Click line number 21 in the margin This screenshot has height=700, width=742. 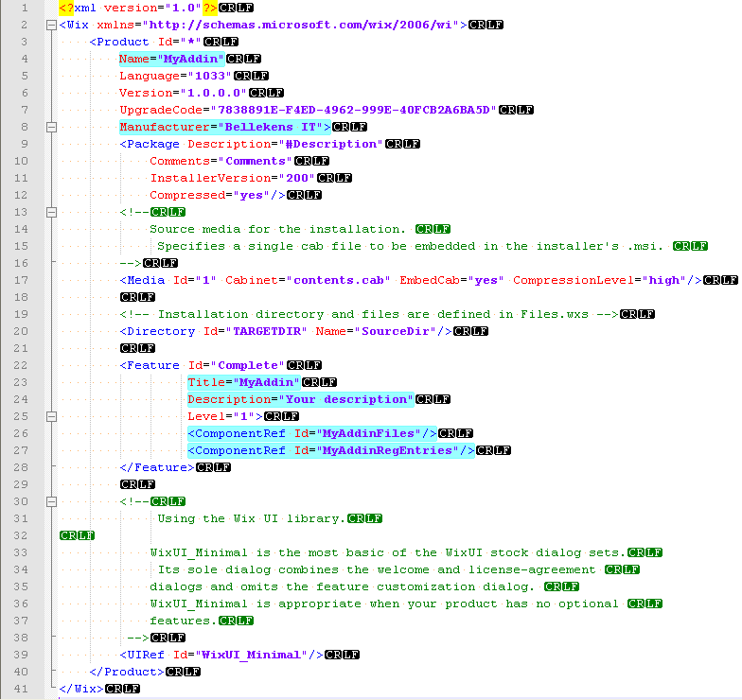[21, 348]
